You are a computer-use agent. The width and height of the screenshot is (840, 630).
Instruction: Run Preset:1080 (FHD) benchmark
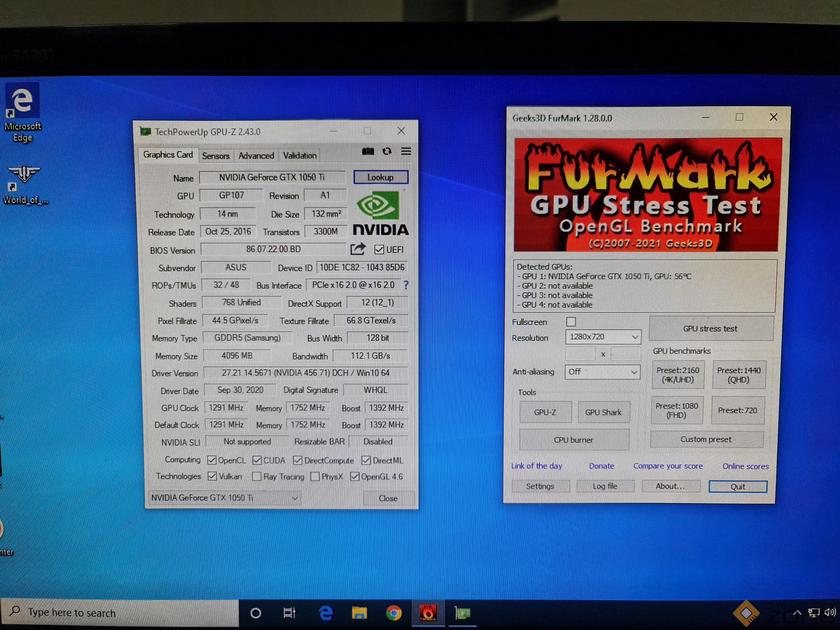click(x=677, y=410)
